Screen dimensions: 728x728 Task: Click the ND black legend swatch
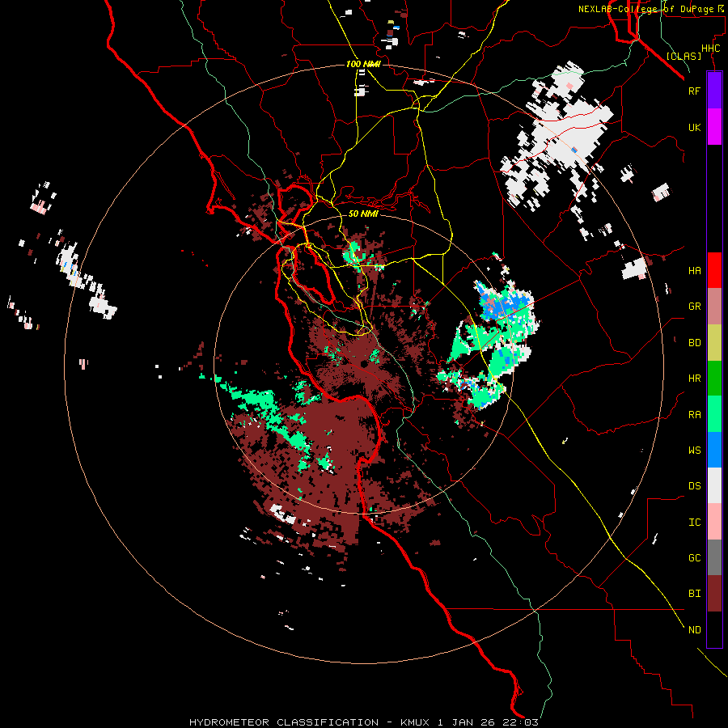pyautogui.click(x=714, y=629)
